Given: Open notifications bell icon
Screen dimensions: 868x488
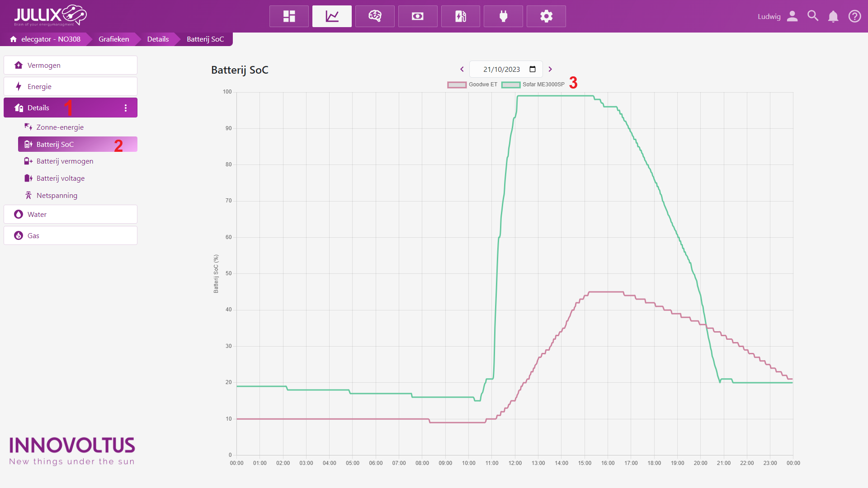Looking at the screenshot, I should coord(833,17).
